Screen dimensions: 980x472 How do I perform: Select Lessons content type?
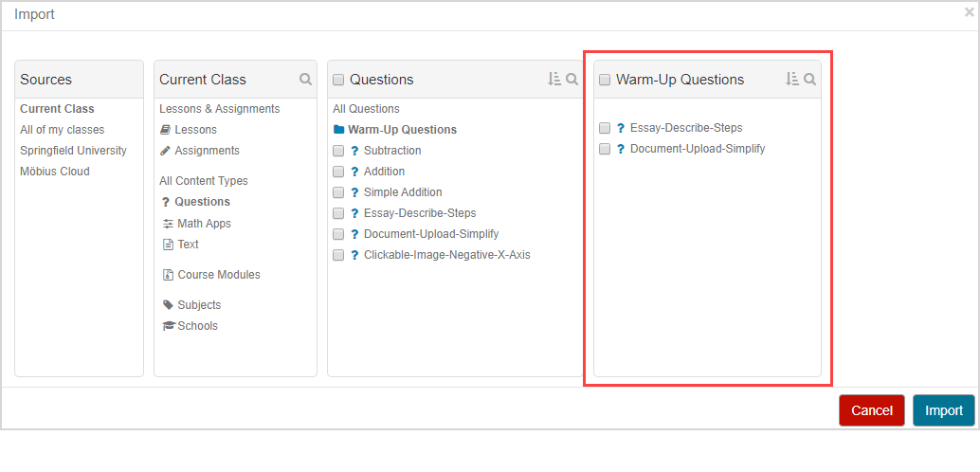[195, 130]
